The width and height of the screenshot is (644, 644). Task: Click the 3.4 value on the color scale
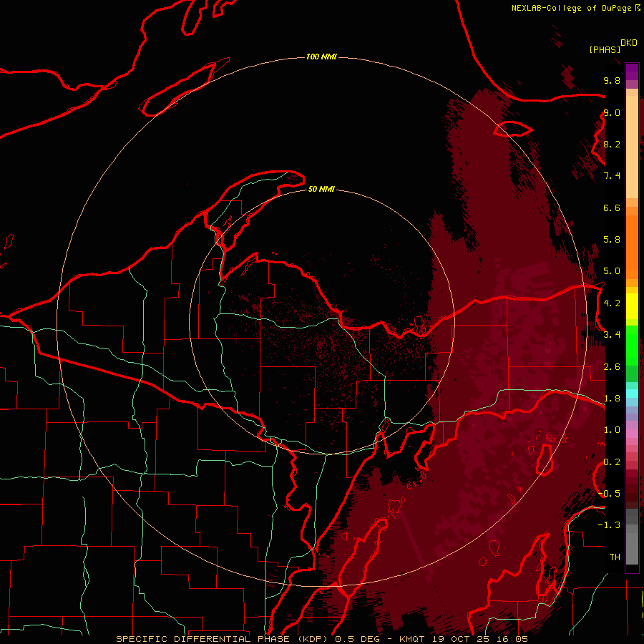click(612, 335)
